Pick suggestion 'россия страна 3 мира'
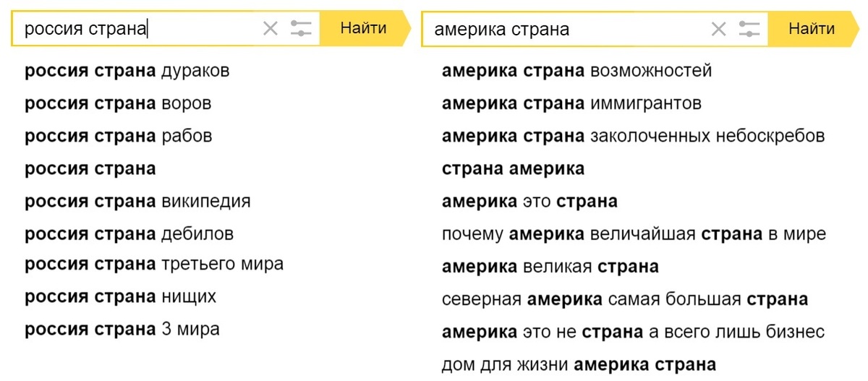This screenshot has width=868, height=381. [x=122, y=330]
